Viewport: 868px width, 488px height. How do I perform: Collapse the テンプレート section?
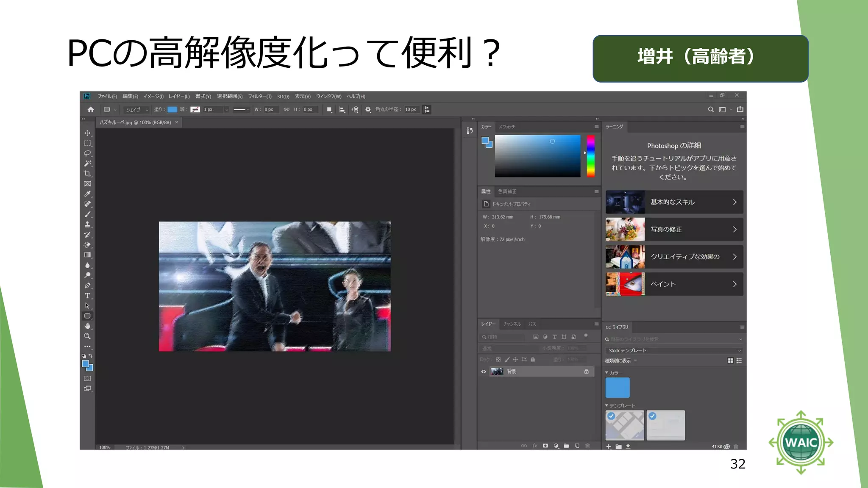(606, 405)
